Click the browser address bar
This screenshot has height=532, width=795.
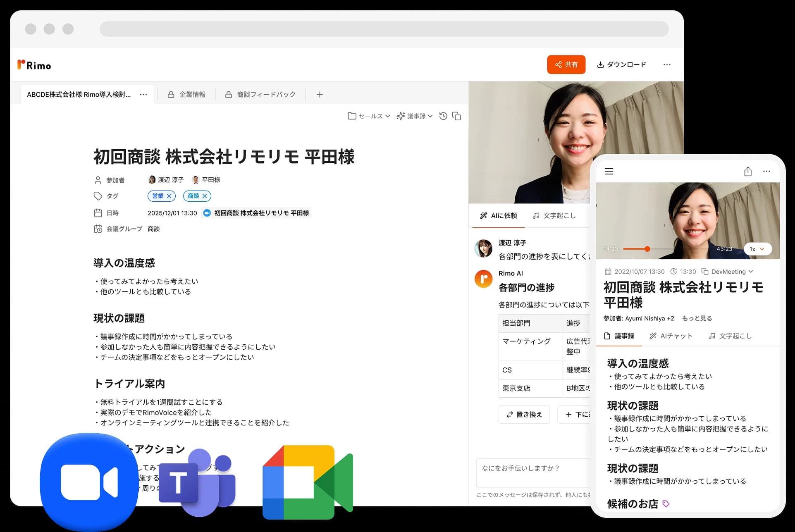pos(384,29)
